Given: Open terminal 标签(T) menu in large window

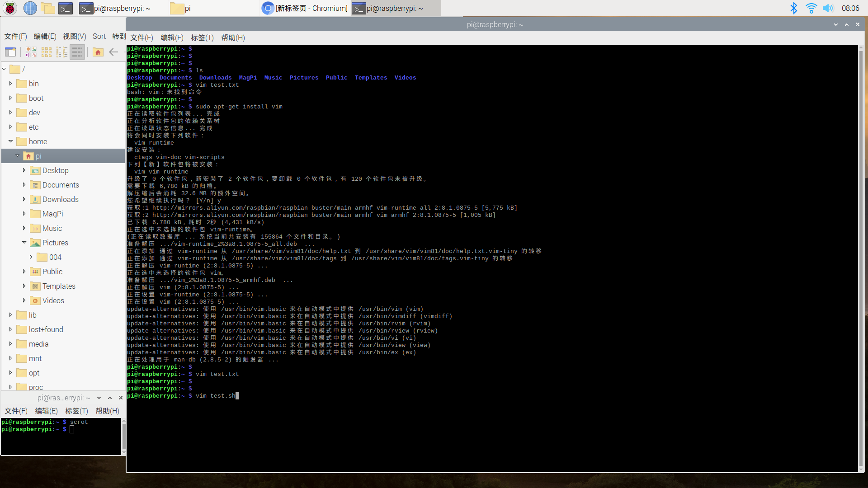Looking at the screenshot, I should [202, 38].
